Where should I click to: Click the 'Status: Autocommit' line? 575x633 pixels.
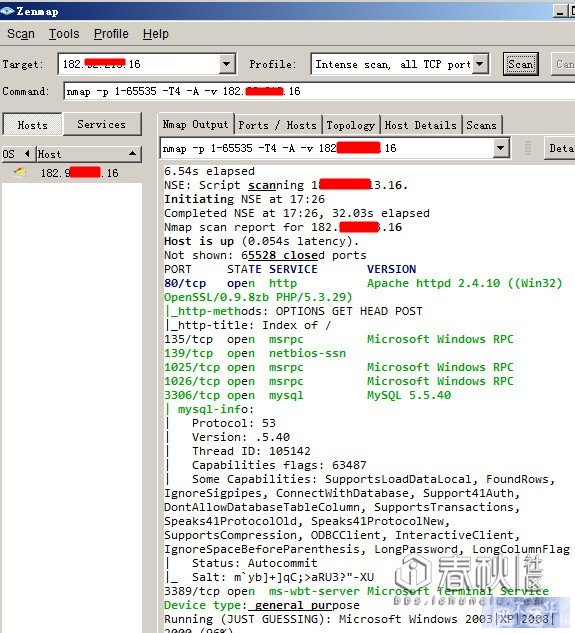(x=254, y=563)
